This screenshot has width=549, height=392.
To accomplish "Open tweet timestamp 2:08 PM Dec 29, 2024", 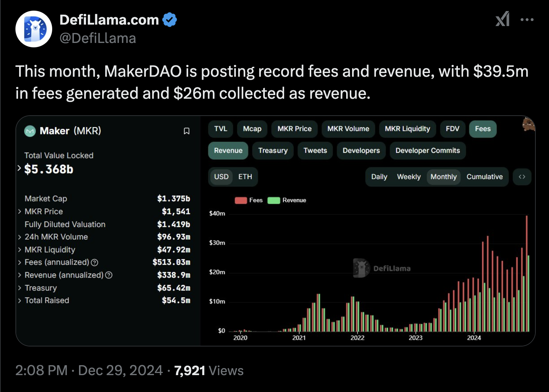I will click(x=89, y=370).
